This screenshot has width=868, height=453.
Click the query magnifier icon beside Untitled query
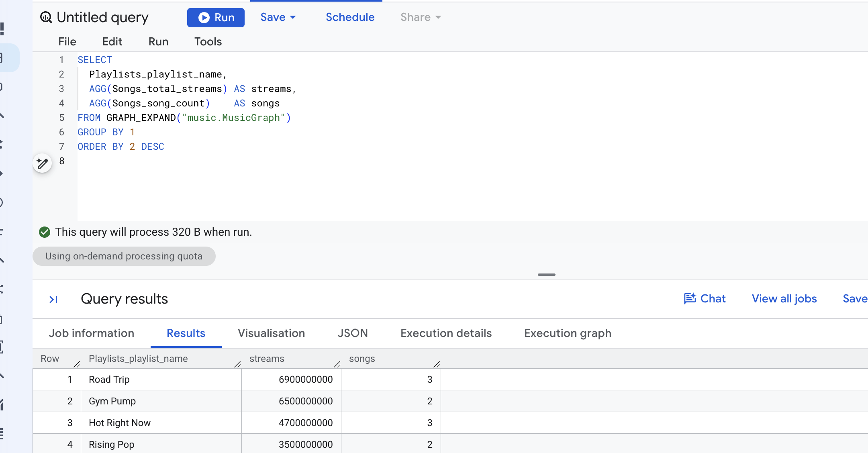click(x=46, y=17)
